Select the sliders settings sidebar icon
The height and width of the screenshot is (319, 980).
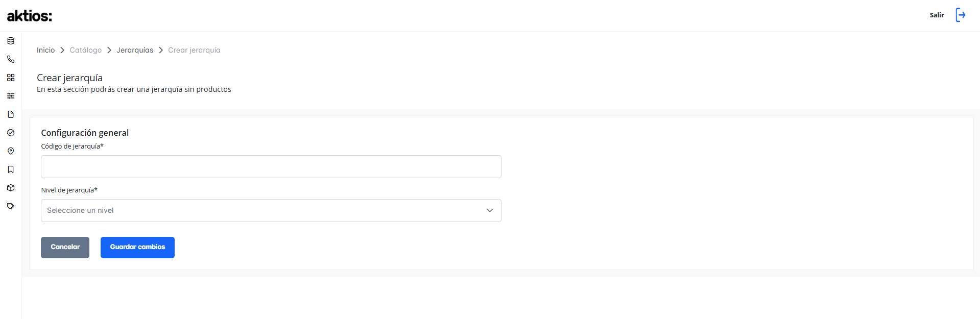(11, 96)
